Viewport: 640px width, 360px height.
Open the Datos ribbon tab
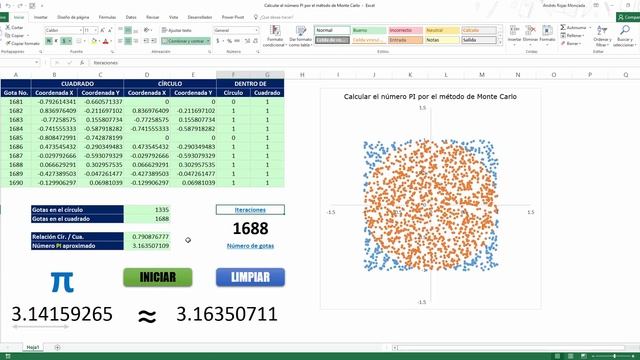tap(131, 17)
